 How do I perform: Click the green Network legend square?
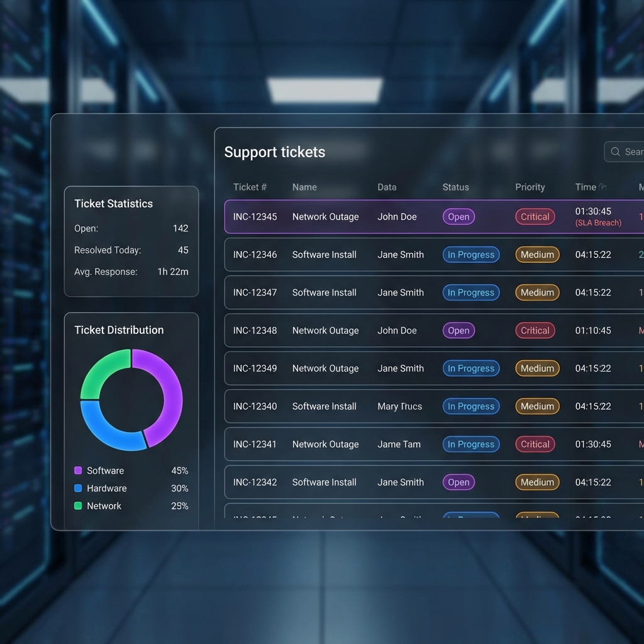point(78,506)
